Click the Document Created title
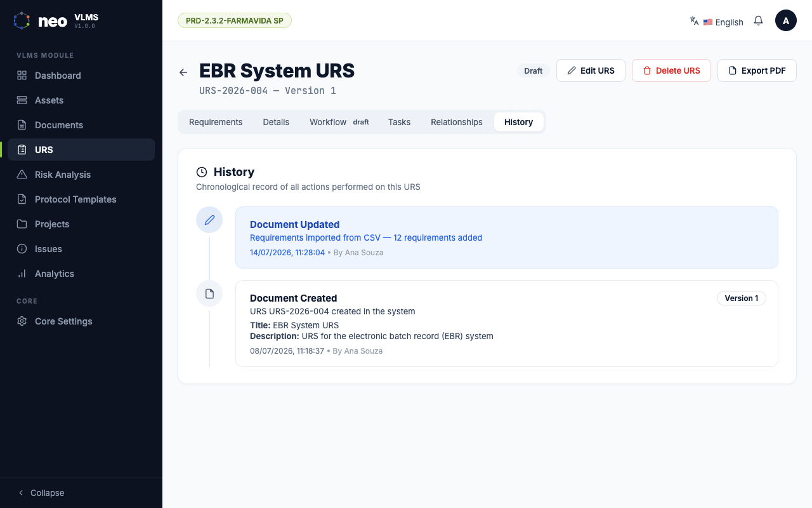 [x=293, y=298]
